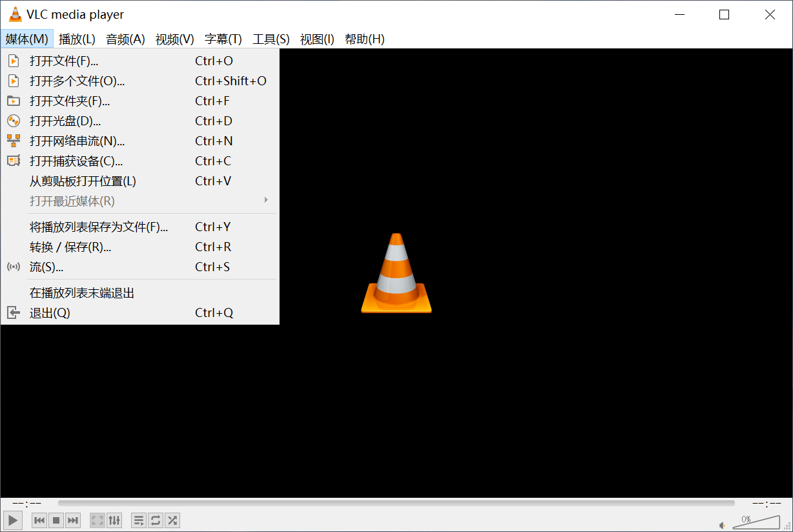
Task: Toggle fullscreen mode on the toolbar
Action: (x=97, y=520)
